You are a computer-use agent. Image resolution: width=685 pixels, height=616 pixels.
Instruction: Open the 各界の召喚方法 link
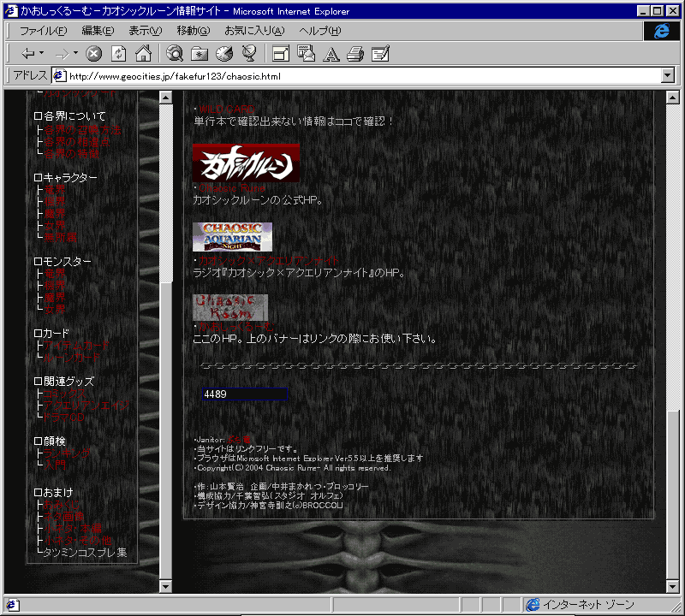82,130
